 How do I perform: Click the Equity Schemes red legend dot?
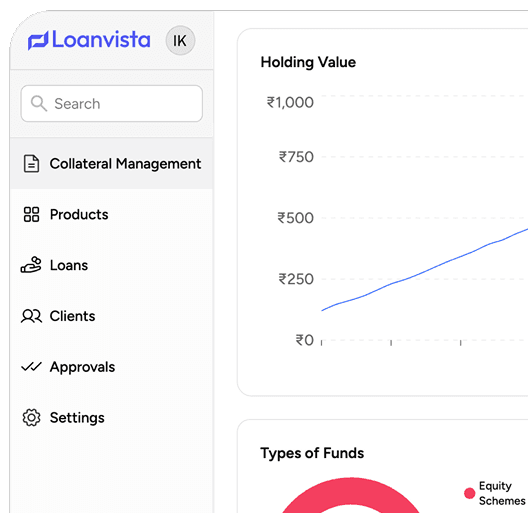(469, 493)
